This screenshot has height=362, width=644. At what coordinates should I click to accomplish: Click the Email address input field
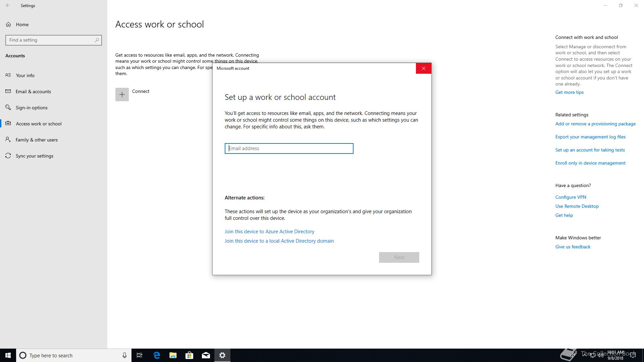click(289, 148)
